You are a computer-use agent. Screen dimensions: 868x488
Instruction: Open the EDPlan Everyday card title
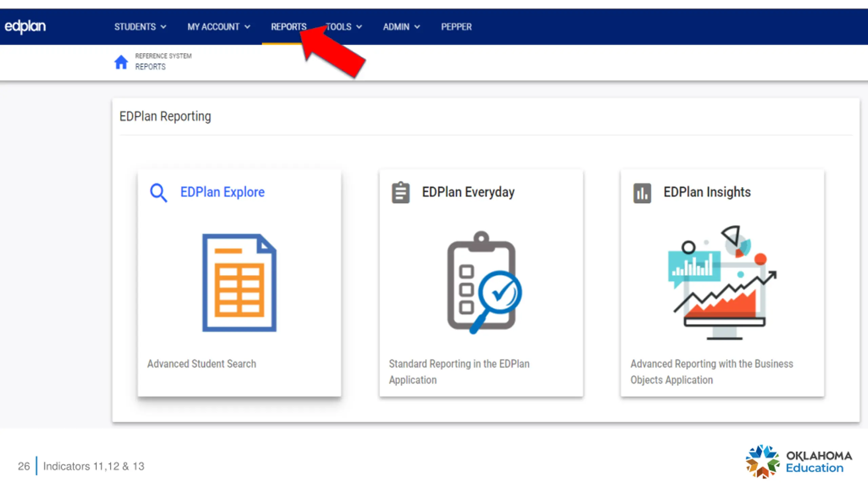pos(468,192)
